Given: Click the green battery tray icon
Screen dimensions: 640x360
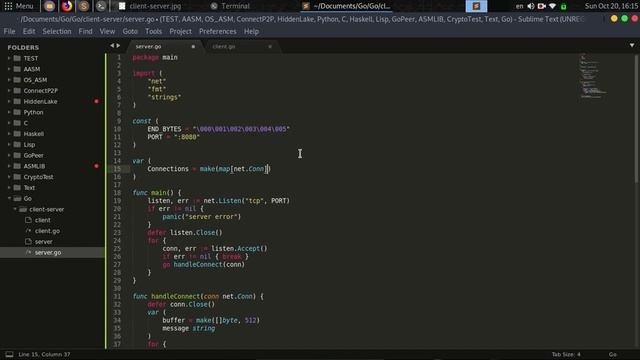Looking at the screenshot, I should [x=564, y=6].
